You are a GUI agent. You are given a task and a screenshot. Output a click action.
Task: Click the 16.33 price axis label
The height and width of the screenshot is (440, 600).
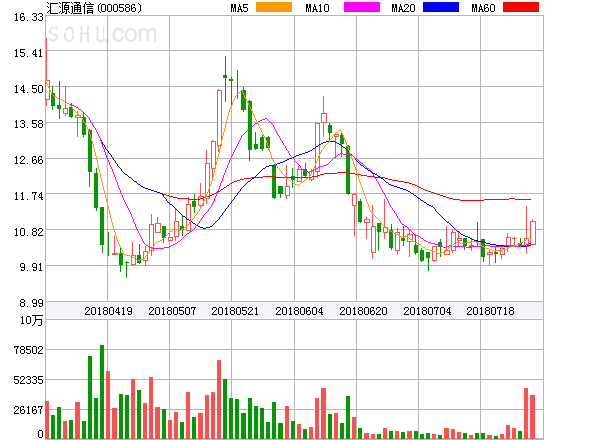pos(29,17)
